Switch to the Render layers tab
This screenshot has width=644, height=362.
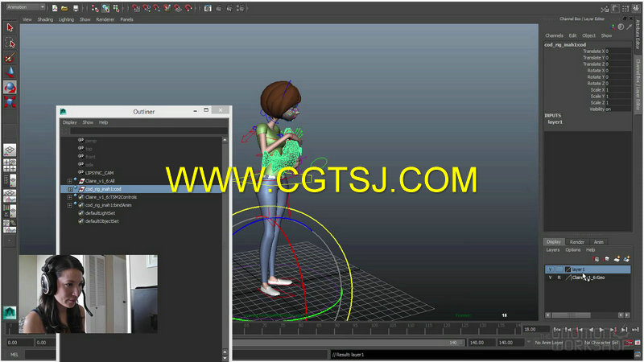576,242
